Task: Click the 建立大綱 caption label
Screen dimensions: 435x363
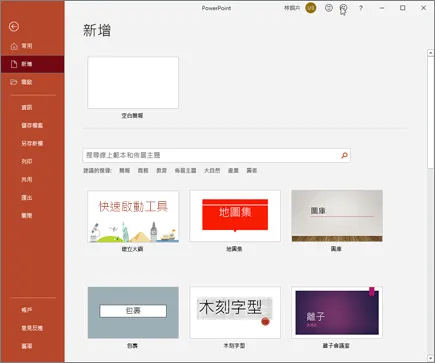Action: [132, 249]
